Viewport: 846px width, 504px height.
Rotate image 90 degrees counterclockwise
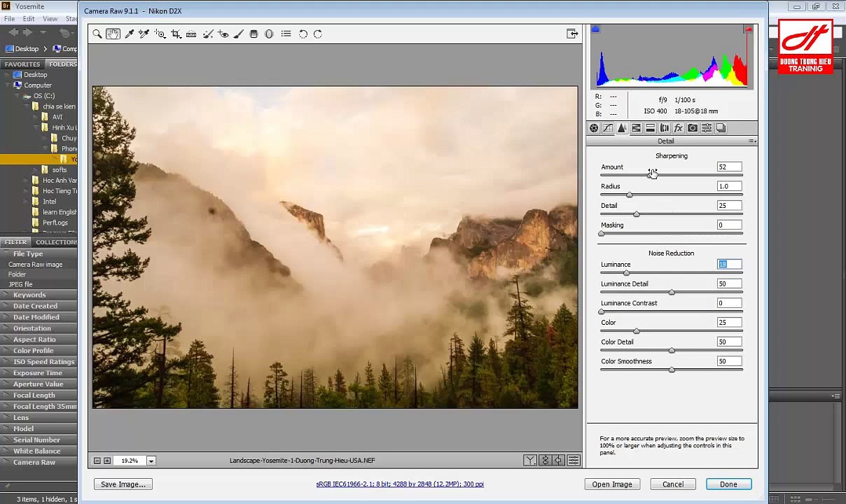tap(303, 34)
